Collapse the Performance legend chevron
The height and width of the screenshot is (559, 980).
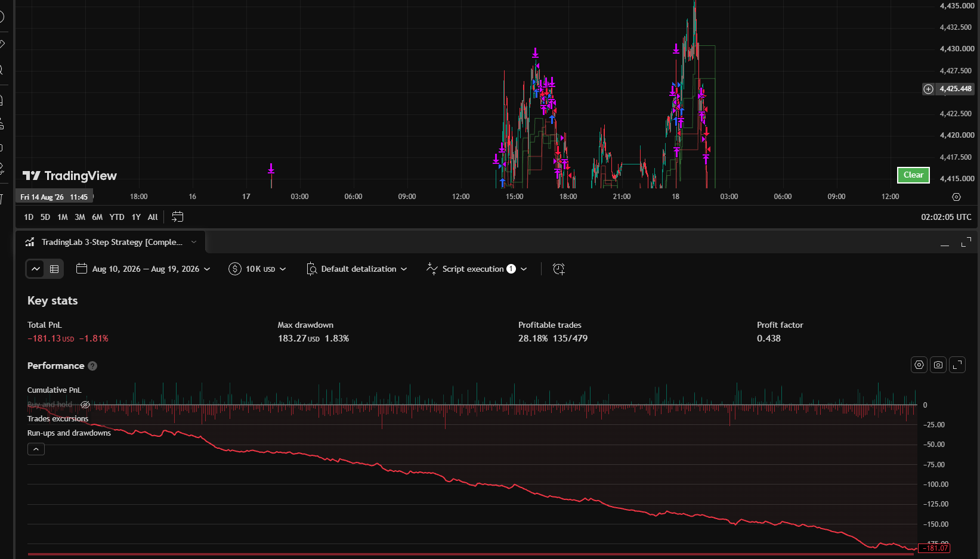(x=36, y=449)
